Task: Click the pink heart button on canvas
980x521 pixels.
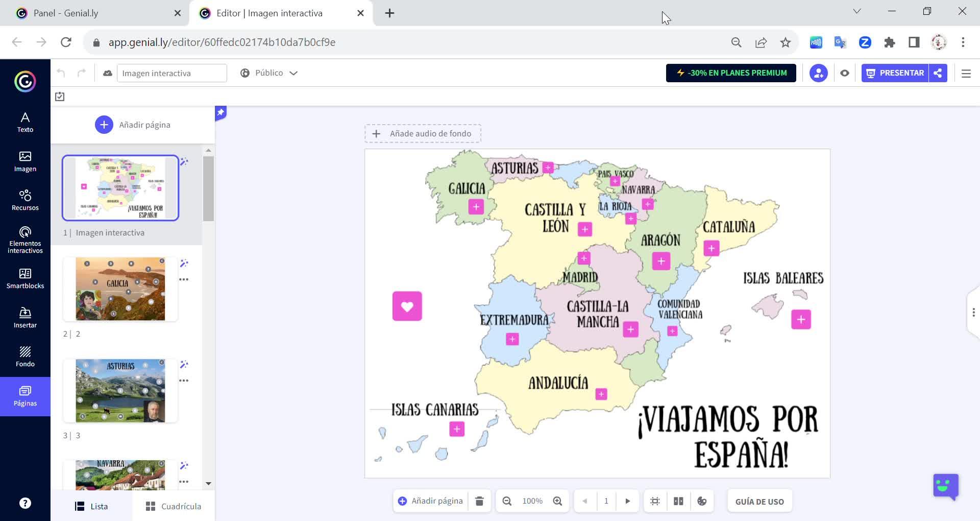Action: point(407,306)
